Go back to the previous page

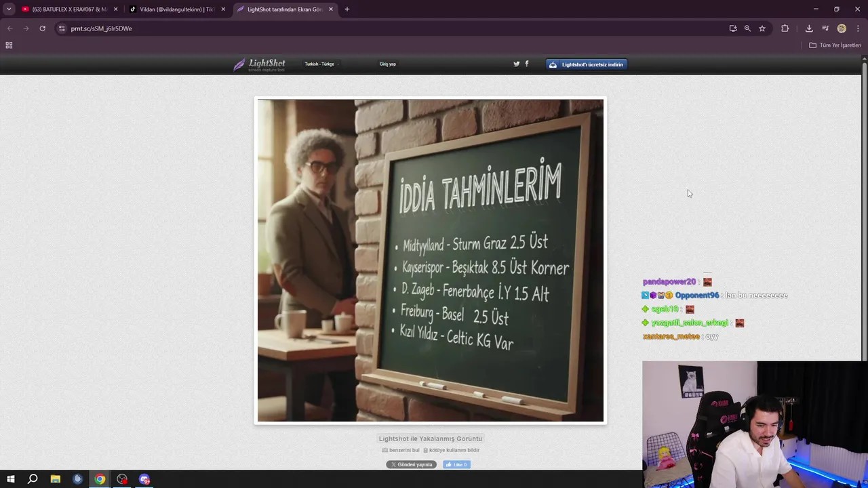tap(9, 28)
